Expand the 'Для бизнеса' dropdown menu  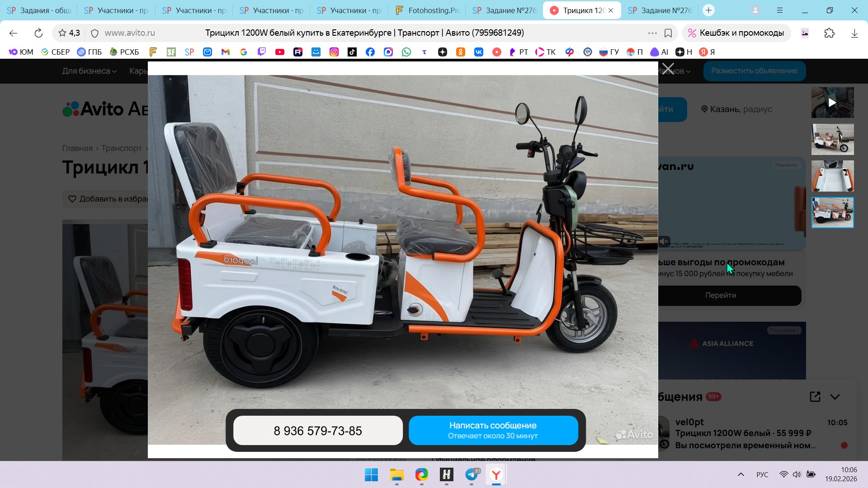tap(89, 71)
